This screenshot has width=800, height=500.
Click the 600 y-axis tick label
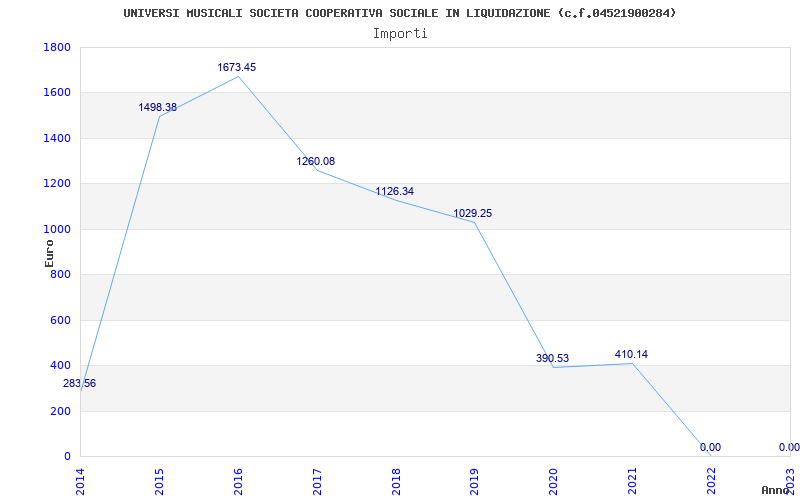coord(60,320)
